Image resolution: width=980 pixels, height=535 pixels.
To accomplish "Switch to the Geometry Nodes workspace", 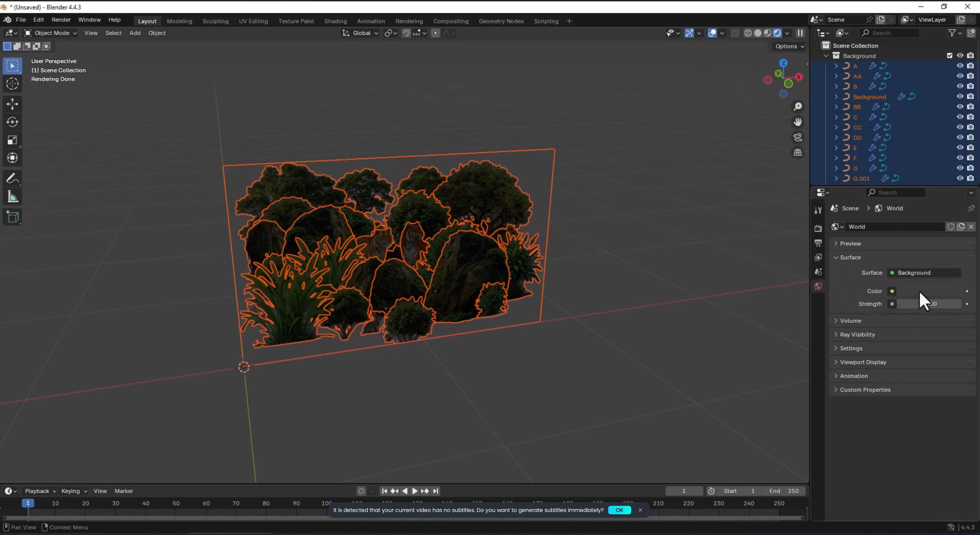I will 501,21.
